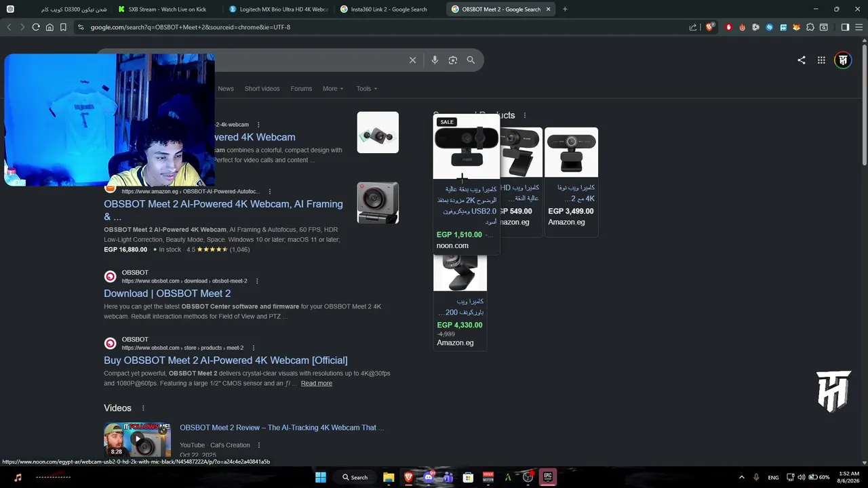This screenshot has height=488, width=868.
Task: Clear the search box with the X icon
Action: 412,60
